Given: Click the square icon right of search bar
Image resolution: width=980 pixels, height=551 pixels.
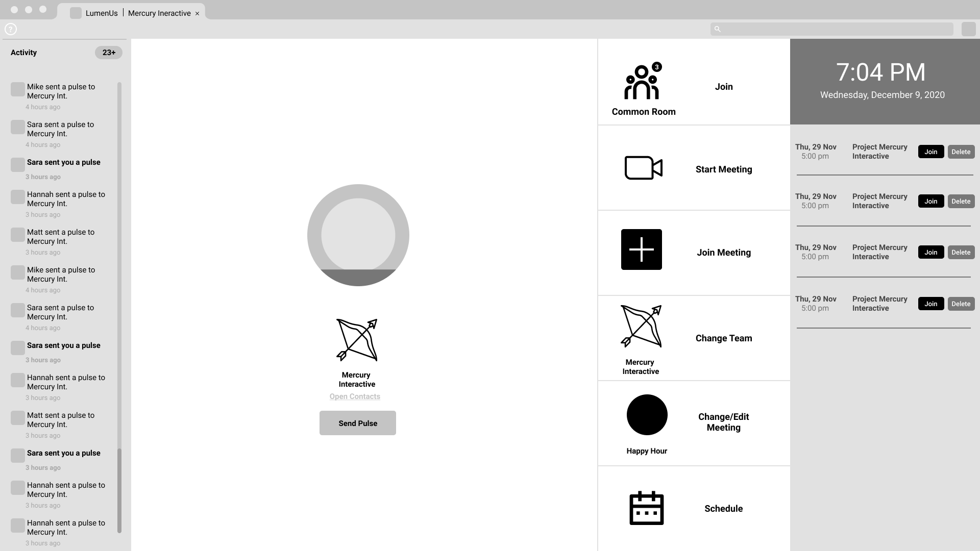Looking at the screenshot, I should 968,29.
